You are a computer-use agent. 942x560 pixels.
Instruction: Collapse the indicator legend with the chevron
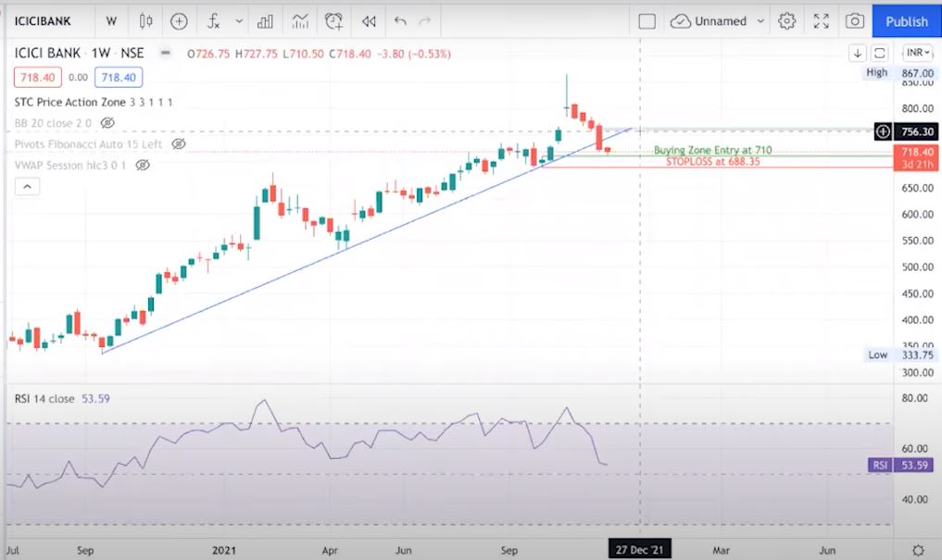(x=27, y=187)
